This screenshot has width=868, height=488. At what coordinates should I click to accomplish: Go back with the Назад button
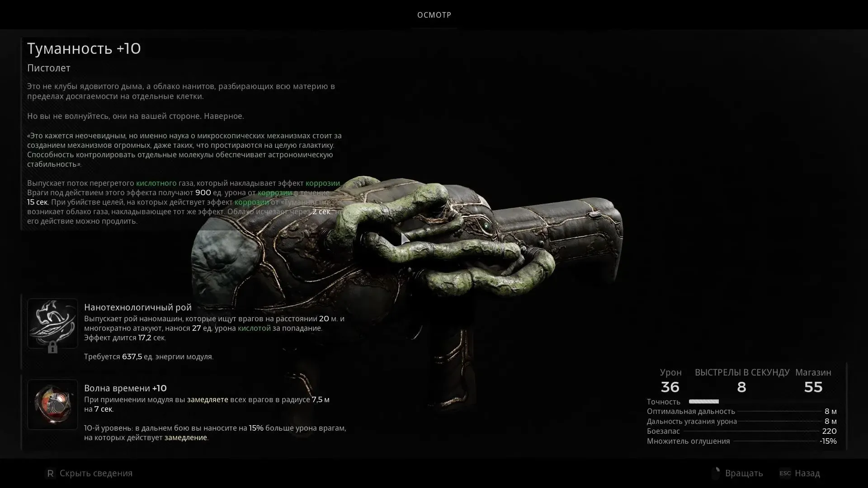pos(807,473)
